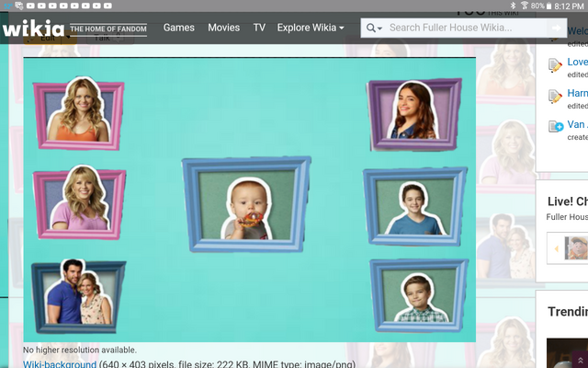This screenshot has width=588, height=368.
Task: Click the 'No higher resolution available.' text
Action: click(x=80, y=350)
